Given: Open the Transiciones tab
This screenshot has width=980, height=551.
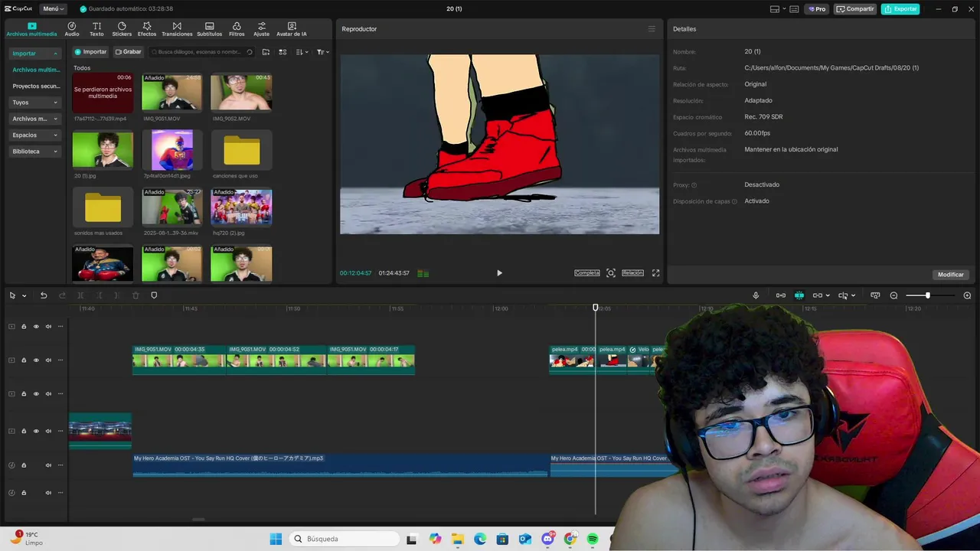Looking at the screenshot, I should click(x=177, y=29).
